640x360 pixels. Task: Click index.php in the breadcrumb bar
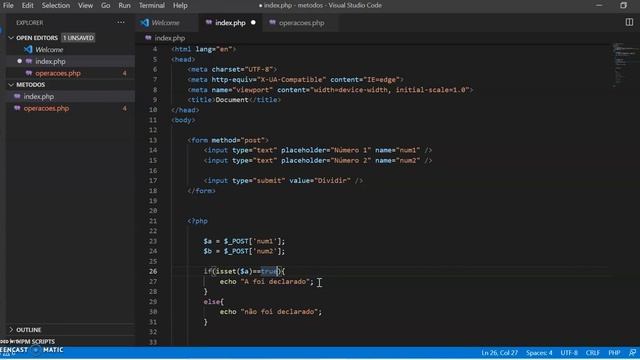170,38
